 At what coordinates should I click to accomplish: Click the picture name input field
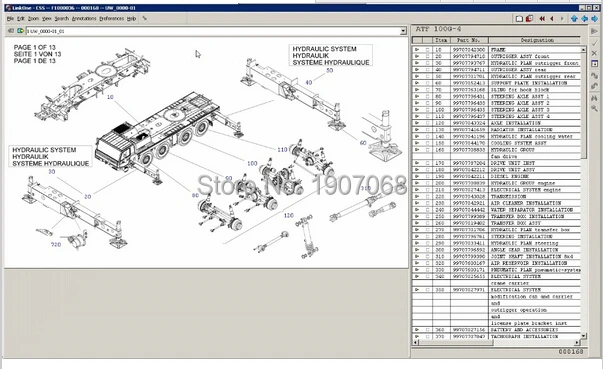point(213,31)
